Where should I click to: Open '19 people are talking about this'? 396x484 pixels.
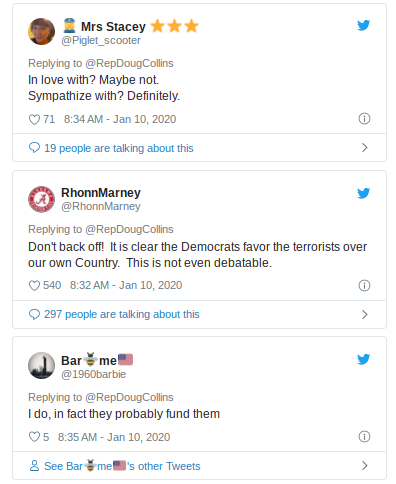pyautogui.click(x=119, y=148)
